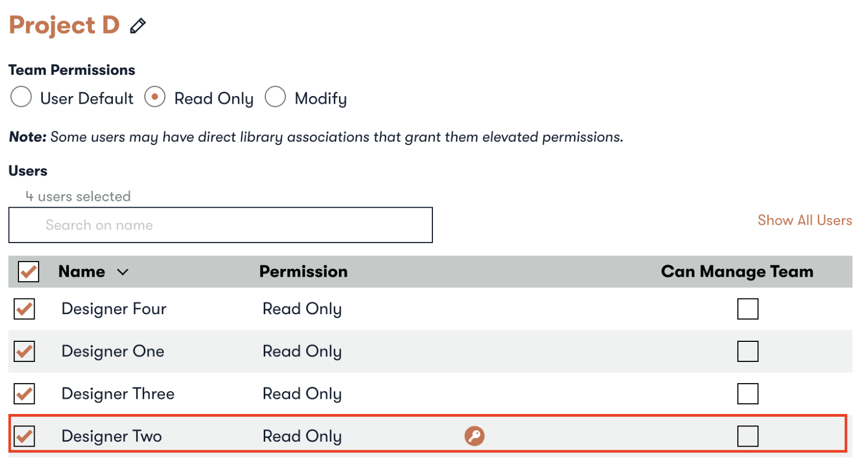Focus the Search on name field
The height and width of the screenshot is (465, 868).
coord(220,225)
